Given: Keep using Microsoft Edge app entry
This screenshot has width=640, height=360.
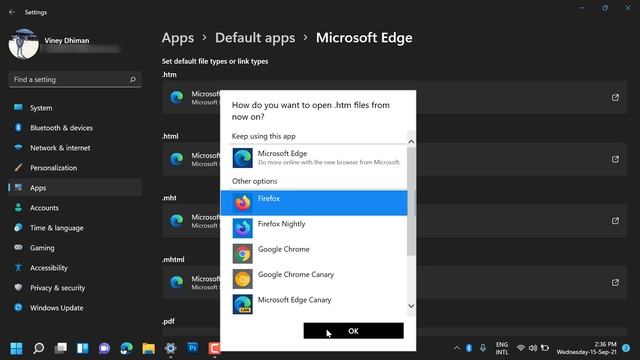Looking at the screenshot, I should click(x=314, y=158).
